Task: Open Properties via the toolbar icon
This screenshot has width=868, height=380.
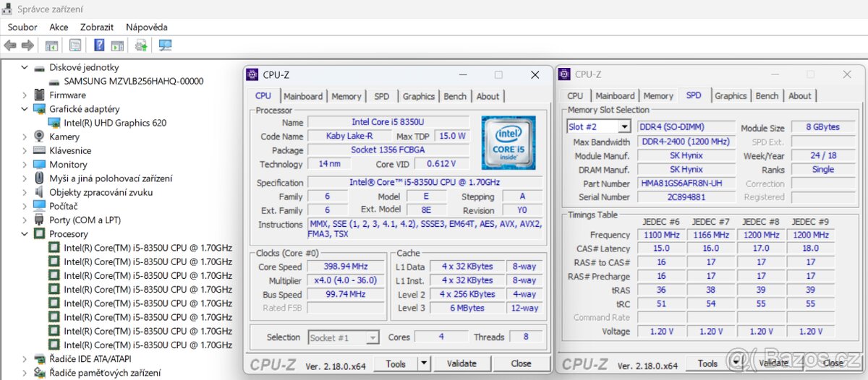Action: pyautogui.click(x=75, y=46)
